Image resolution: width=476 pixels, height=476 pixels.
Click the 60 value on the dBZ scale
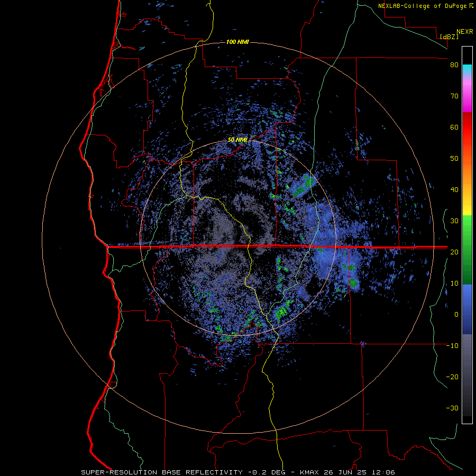(454, 127)
